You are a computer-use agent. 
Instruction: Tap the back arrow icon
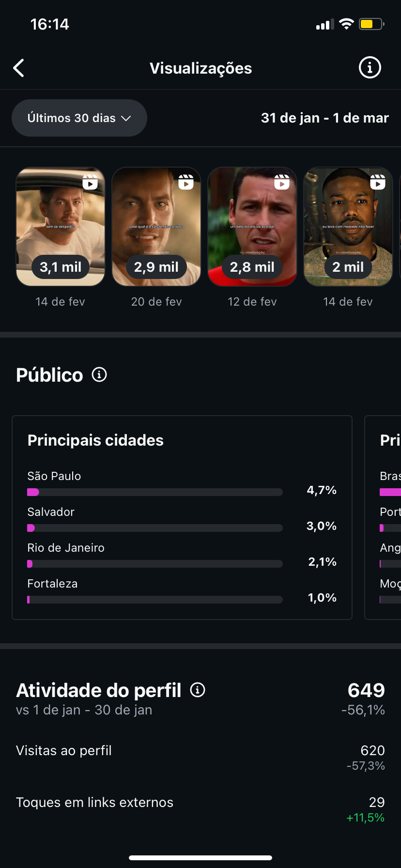point(19,68)
